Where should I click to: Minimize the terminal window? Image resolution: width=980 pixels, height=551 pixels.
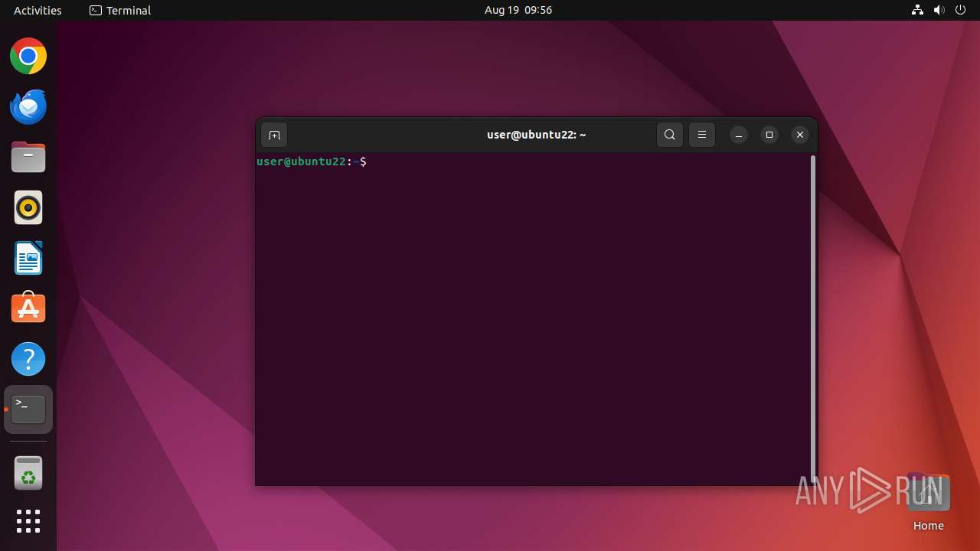coord(739,135)
